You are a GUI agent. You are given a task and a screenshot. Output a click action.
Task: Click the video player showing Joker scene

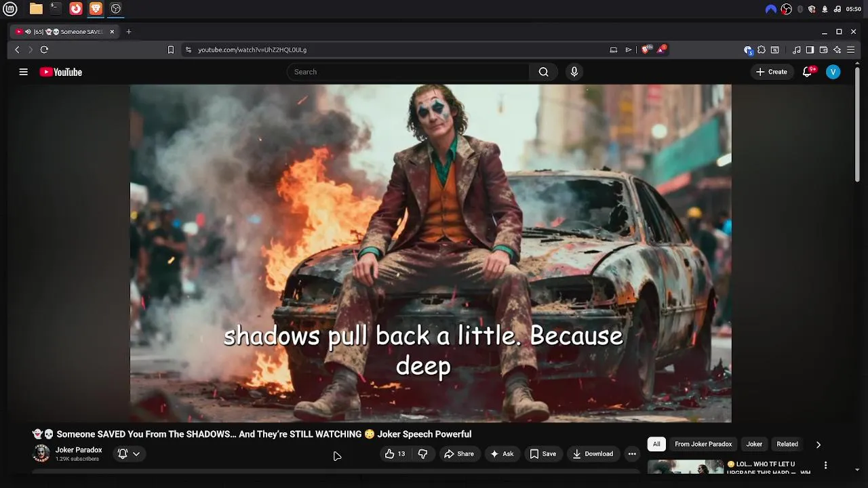431,253
